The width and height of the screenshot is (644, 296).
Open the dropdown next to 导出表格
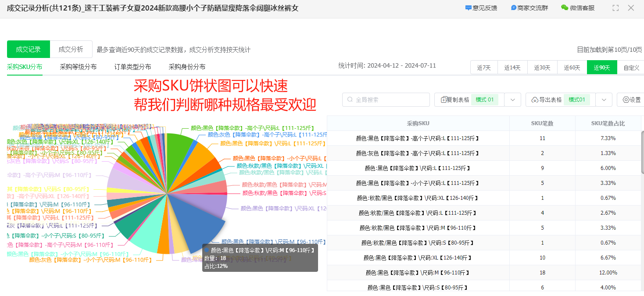pos(604,100)
